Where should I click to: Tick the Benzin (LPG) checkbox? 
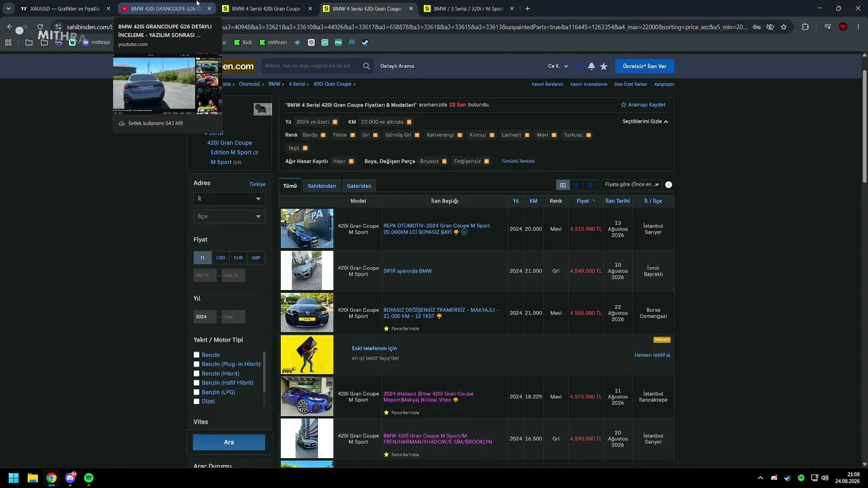coord(197,392)
